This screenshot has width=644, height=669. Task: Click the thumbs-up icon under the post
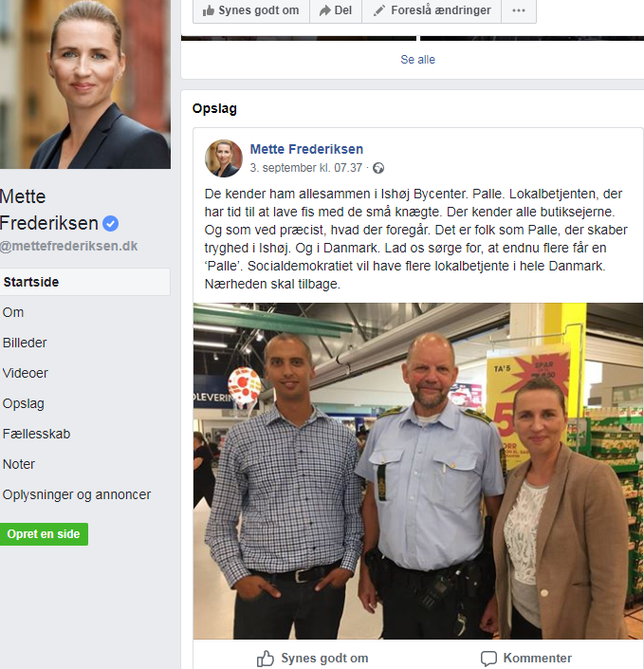tap(266, 659)
